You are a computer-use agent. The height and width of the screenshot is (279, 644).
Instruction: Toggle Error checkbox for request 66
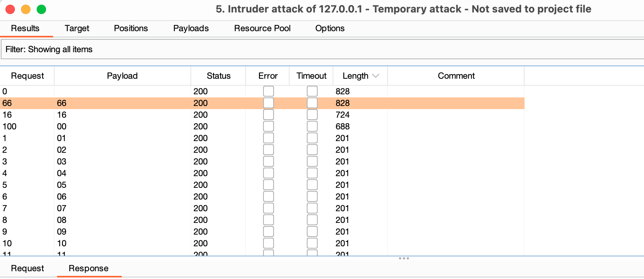coord(269,103)
